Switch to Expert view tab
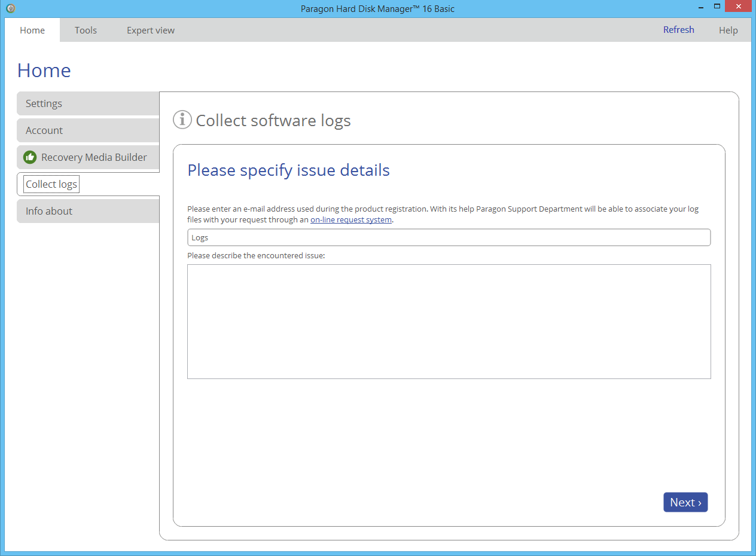 [x=151, y=30]
